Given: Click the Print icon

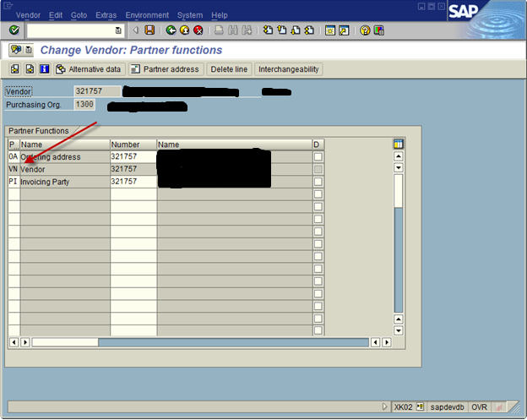Looking at the screenshot, I should (219, 30).
